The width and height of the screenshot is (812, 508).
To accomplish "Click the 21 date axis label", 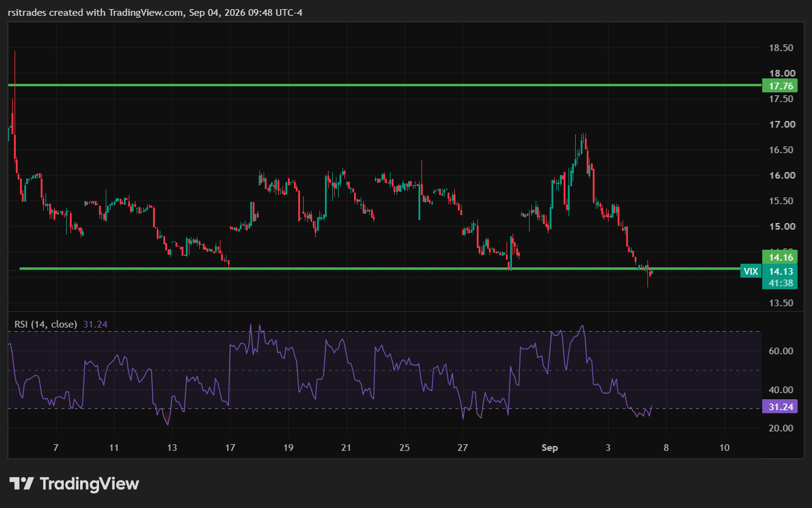I will coord(346,448).
